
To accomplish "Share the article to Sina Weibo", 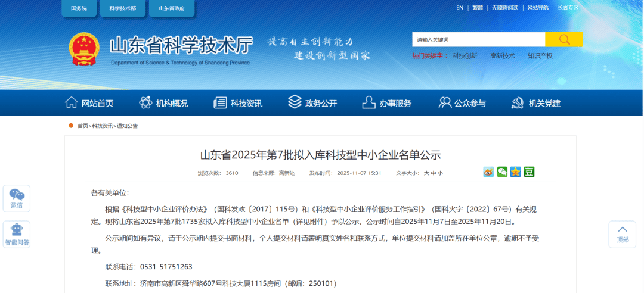I will coord(489,172).
